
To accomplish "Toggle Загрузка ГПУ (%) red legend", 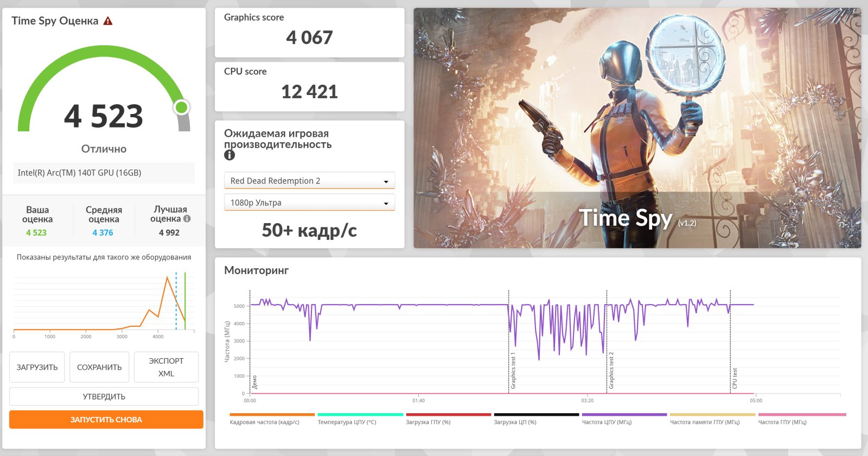I will (x=448, y=419).
